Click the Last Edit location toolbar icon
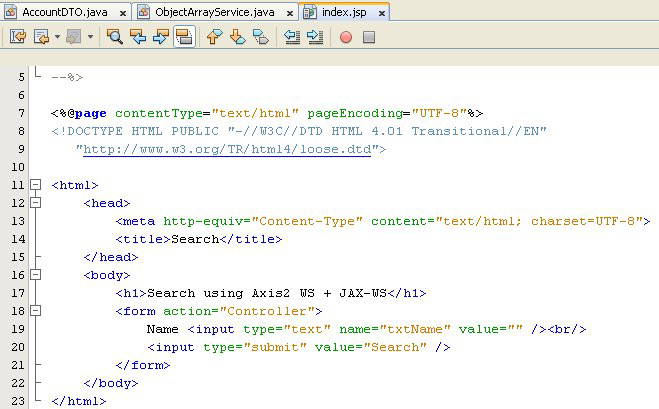Viewport: 659px width, 409px height. 18,37
